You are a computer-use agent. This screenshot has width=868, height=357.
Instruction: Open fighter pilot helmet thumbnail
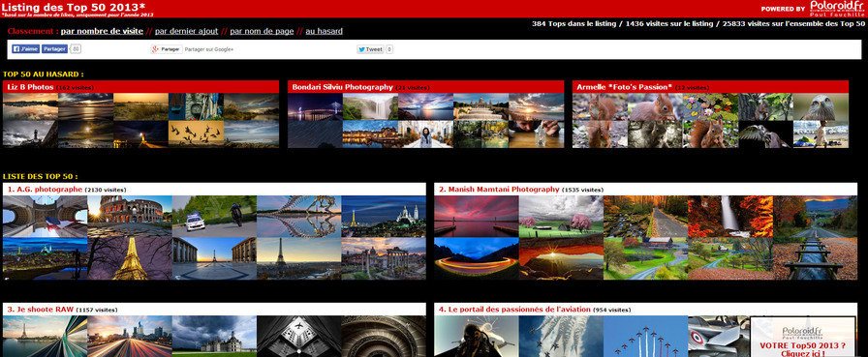coord(476,336)
